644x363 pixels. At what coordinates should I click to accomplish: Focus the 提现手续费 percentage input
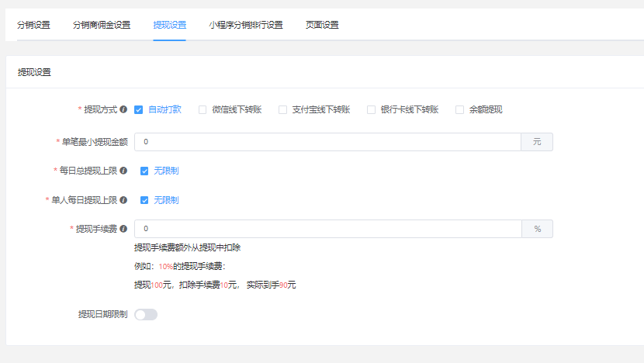328,229
